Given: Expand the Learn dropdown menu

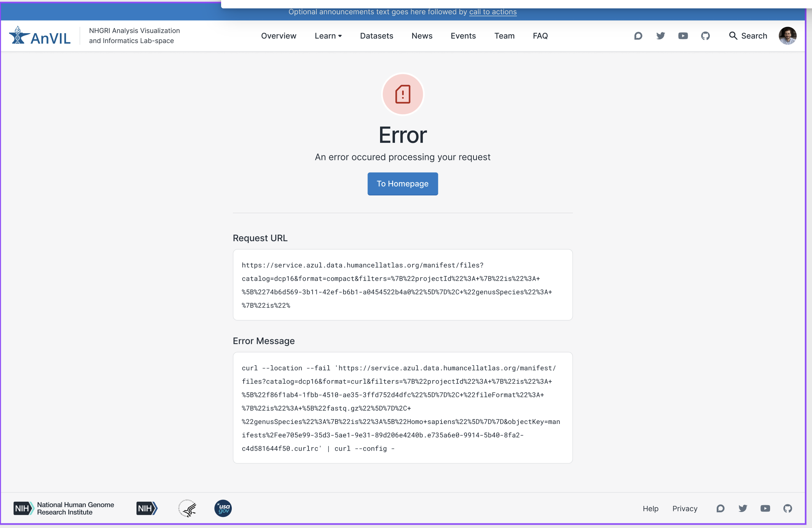Looking at the screenshot, I should pyautogui.click(x=328, y=35).
